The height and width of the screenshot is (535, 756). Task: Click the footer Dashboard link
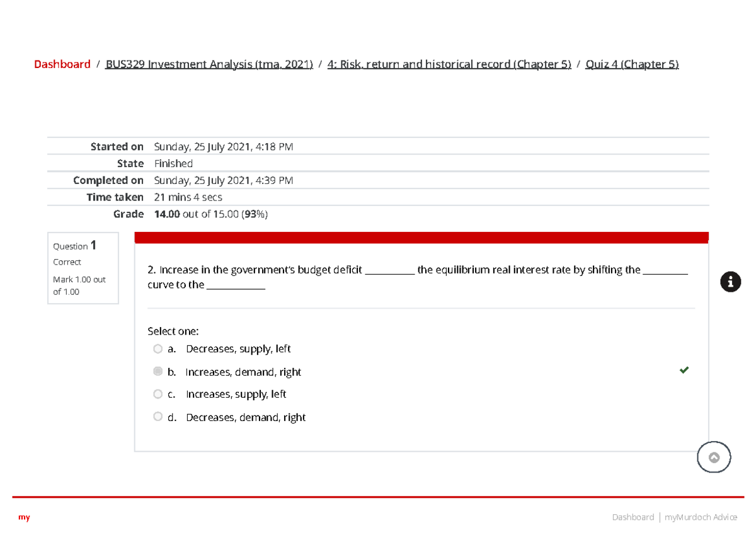(x=633, y=517)
